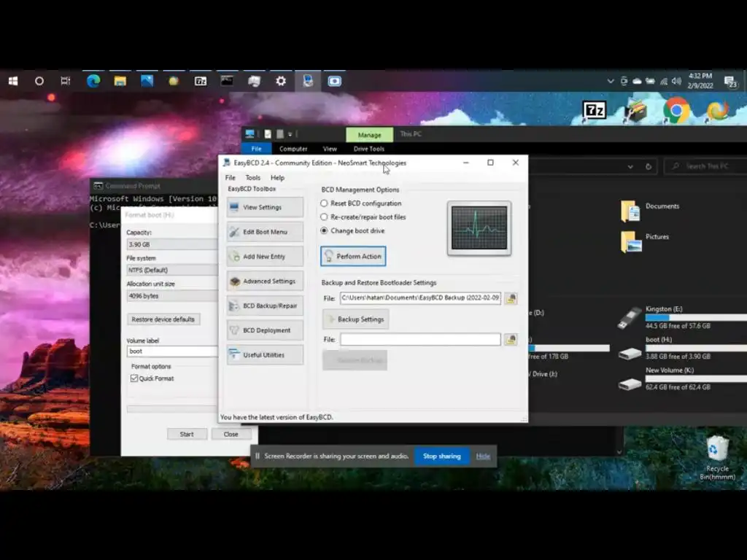Select boot (H:) drive
The width and height of the screenshot is (747, 560).
pyautogui.click(x=681, y=349)
